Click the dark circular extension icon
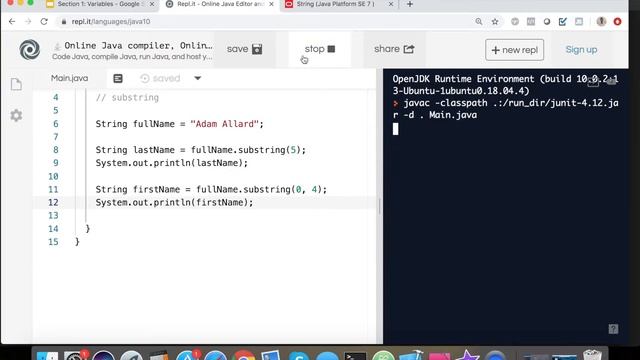This screenshot has height=360, width=640. [x=547, y=22]
